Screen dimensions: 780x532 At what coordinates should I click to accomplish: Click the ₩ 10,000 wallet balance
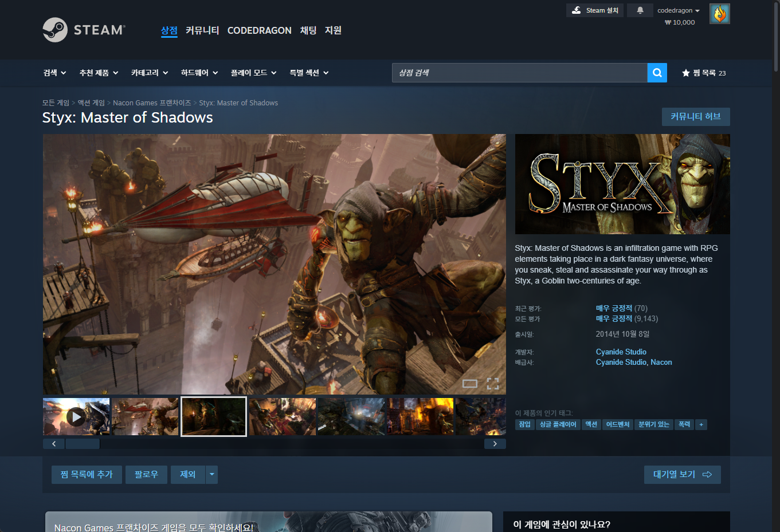pos(680,22)
